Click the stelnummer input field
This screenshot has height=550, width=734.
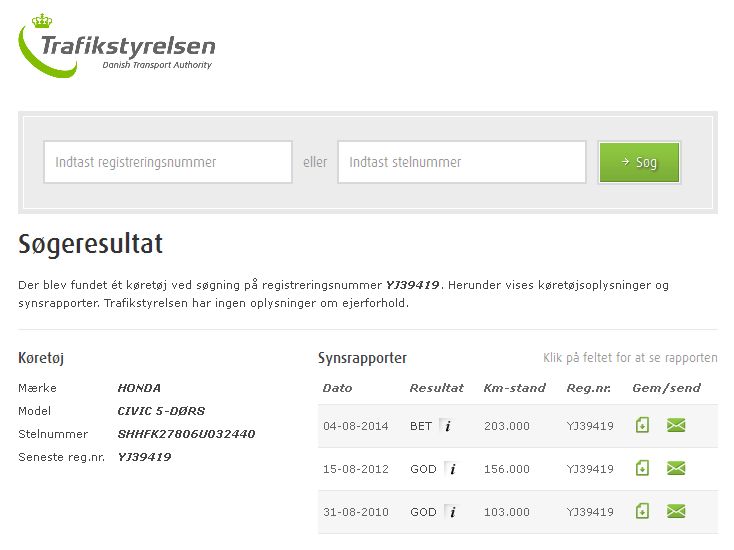coord(462,162)
